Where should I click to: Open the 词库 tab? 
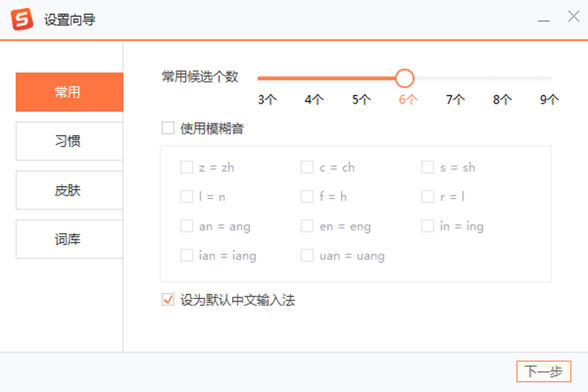pos(69,239)
